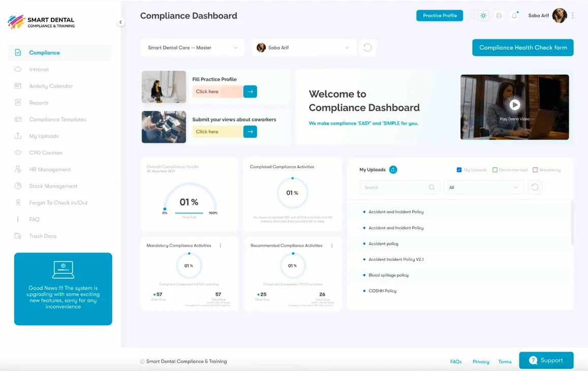Click the Submit your views coworkers thumbnail
This screenshot has width=588, height=371.
coord(164,127)
